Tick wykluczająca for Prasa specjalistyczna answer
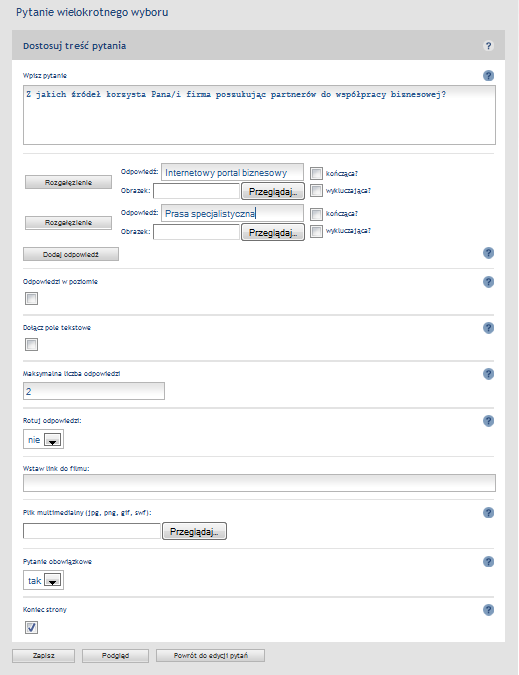 point(316,231)
